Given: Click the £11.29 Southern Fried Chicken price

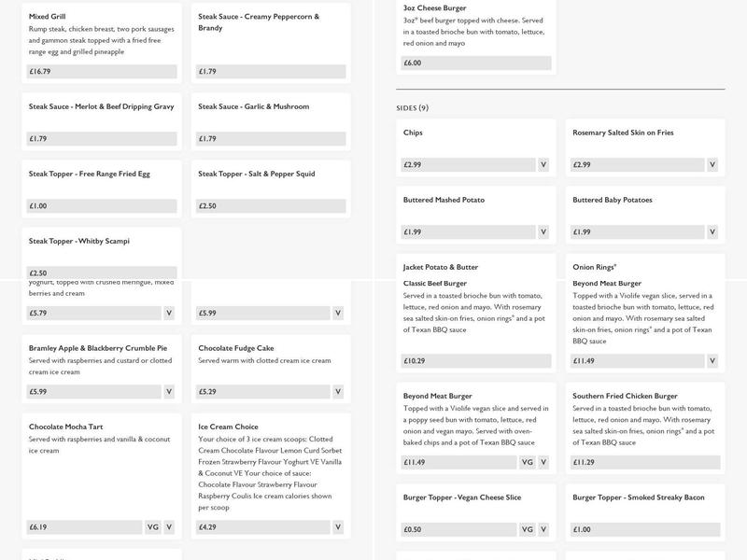Looking at the screenshot, I should 645,462.
